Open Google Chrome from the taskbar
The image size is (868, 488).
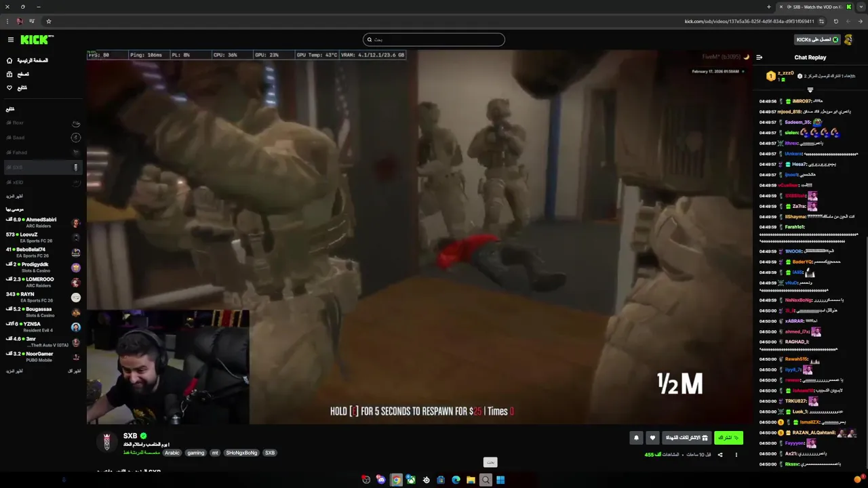[x=396, y=480]
